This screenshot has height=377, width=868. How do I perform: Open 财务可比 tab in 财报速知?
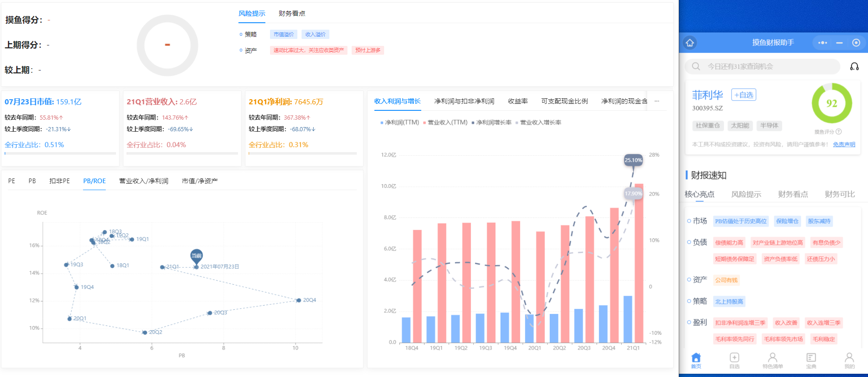click(840, 194)
